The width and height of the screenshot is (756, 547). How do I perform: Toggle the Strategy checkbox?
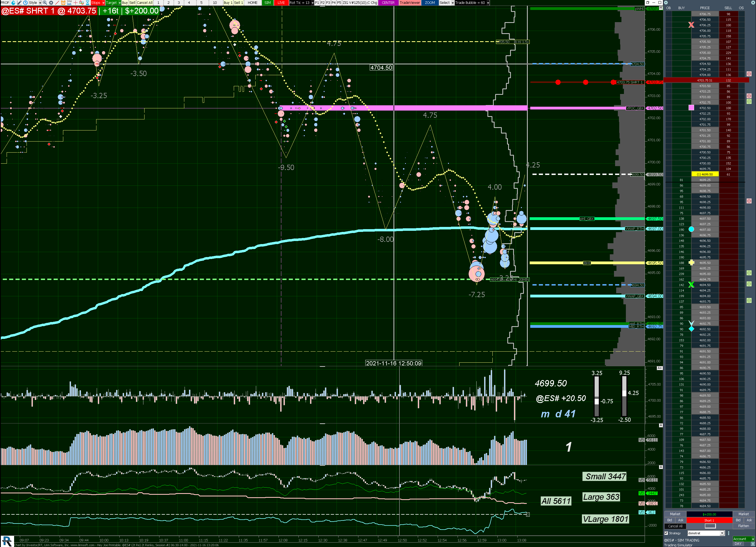click(666, 533)
